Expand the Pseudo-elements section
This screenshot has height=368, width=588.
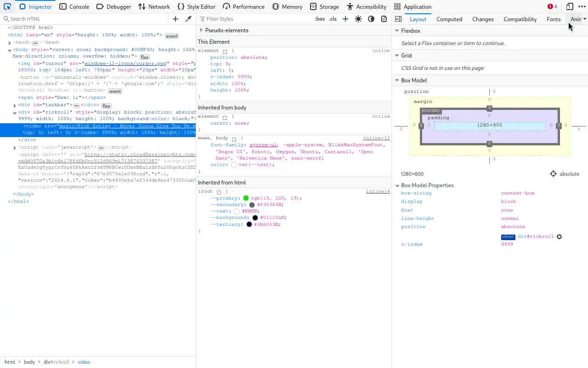tap(201, 30)
